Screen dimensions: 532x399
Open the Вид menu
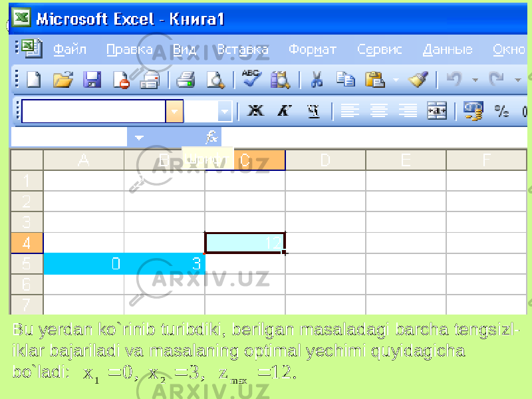point(185,49)
